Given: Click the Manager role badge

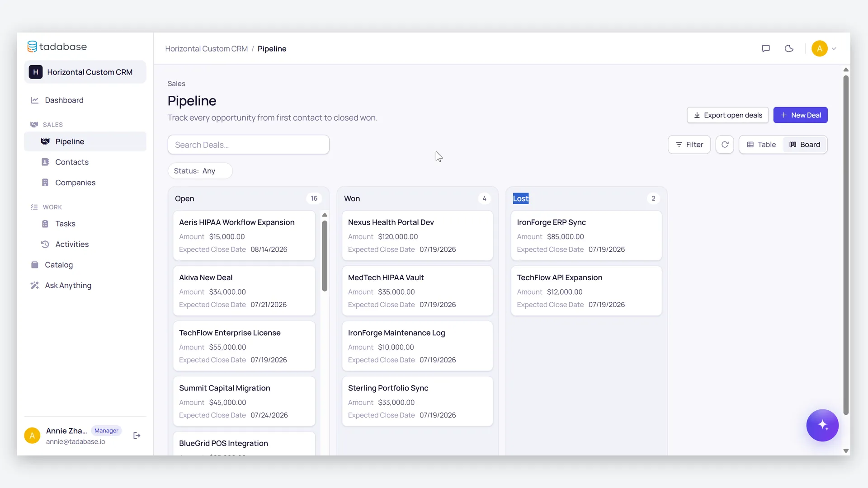Looking at the screenshot, I should tap(106, 431).
